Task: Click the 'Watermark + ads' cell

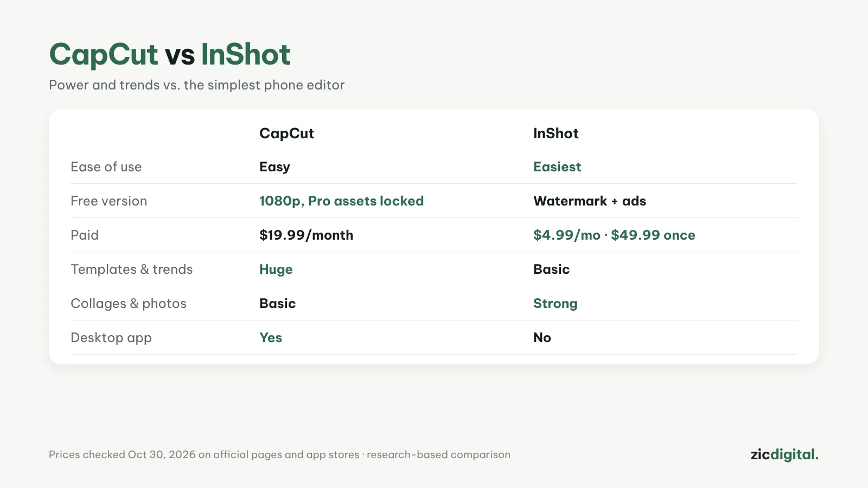Action: click(590, 201)
